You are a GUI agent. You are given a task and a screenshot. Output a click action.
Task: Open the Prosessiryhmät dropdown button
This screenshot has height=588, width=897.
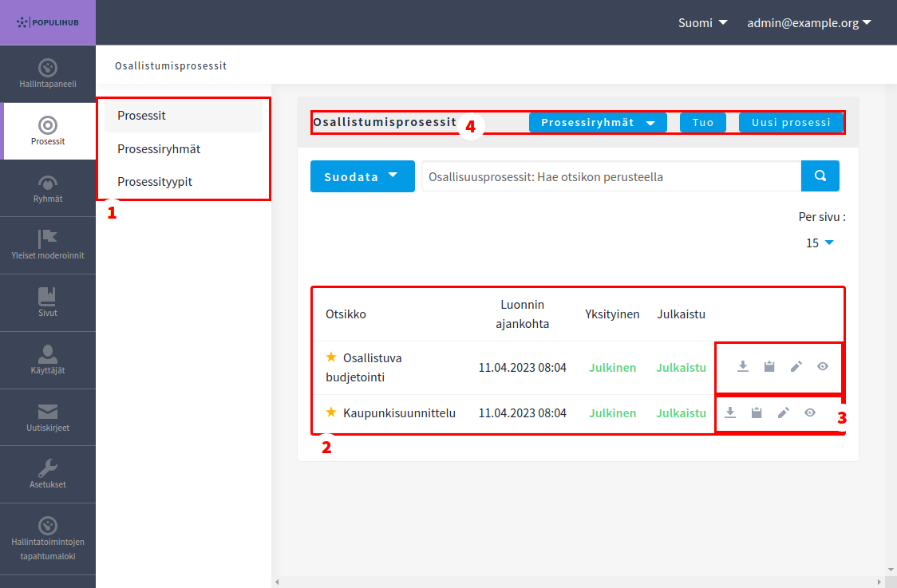598,123
